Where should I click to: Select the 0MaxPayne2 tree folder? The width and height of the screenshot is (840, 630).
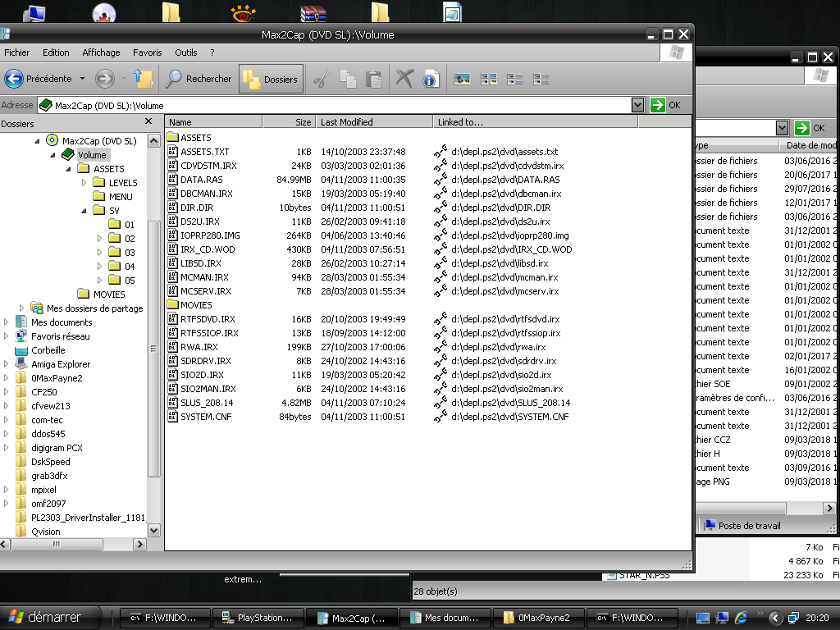[57, 377]
